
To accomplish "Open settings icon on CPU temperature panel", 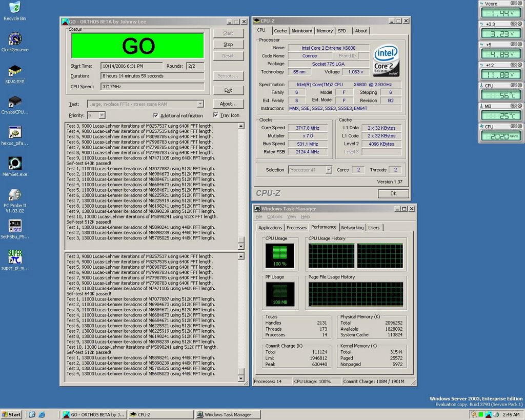I will coord(514,85).
